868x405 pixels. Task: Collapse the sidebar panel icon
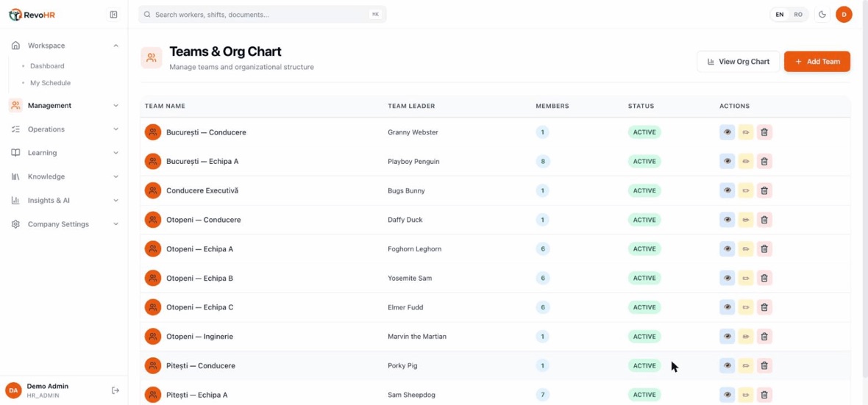coord(113,15)
